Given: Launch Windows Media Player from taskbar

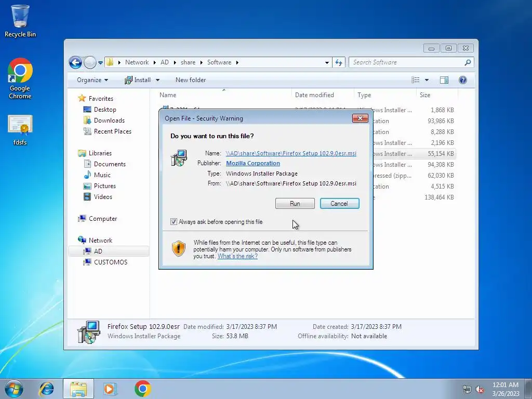Looking at the screenshot, I should pos(110,389).
